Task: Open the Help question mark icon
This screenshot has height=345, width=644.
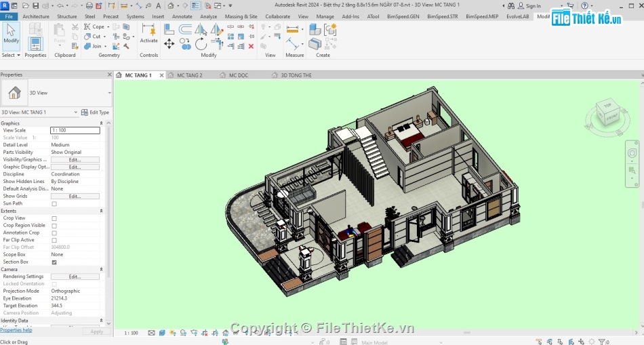Action: 584,5
